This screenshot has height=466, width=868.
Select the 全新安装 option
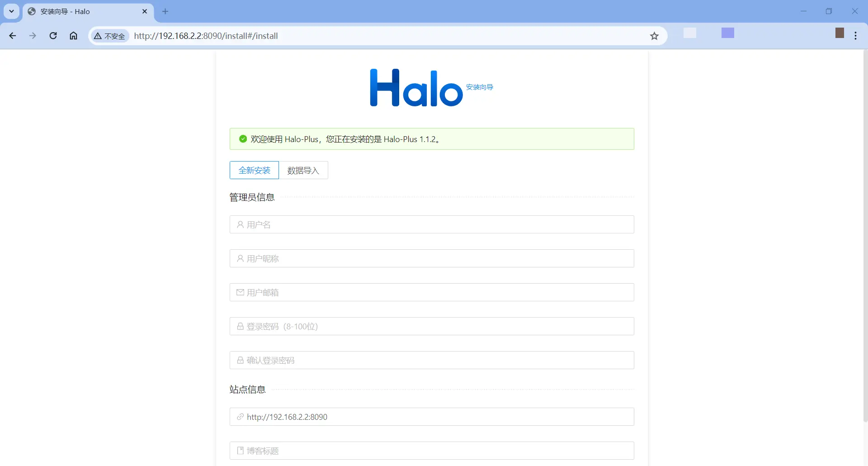254,170
